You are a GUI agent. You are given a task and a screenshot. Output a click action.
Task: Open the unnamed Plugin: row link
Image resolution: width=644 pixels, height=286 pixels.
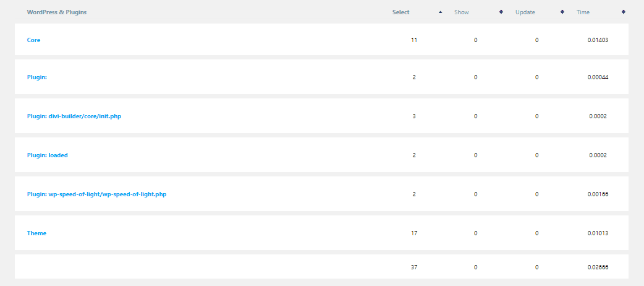37,77
